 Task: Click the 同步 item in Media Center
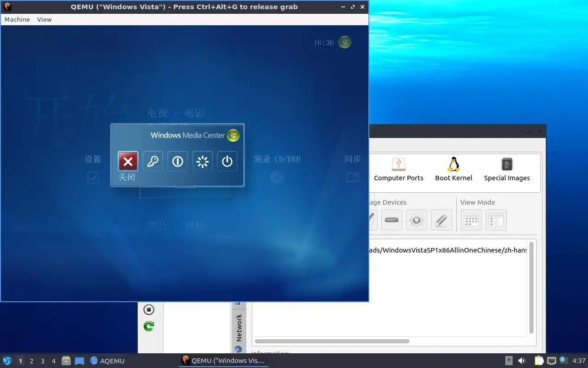[353, 159]
